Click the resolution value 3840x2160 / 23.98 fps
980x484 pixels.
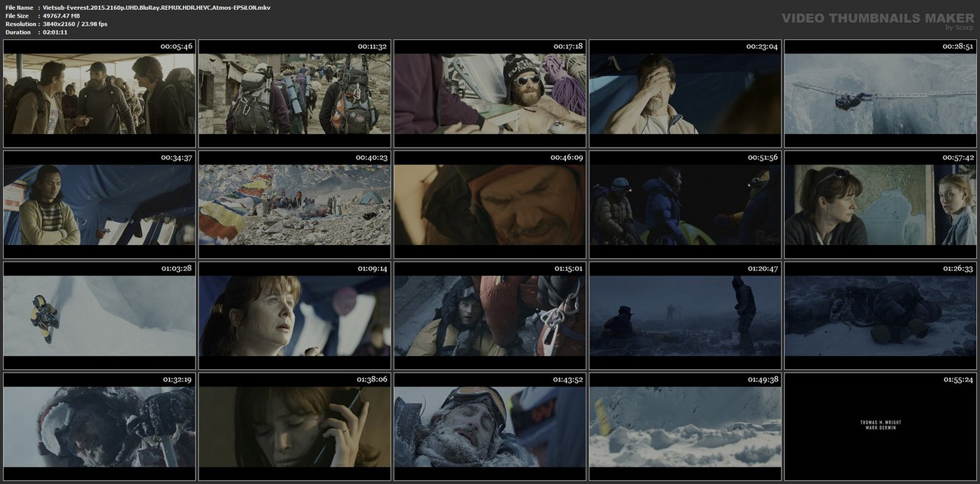75,24
